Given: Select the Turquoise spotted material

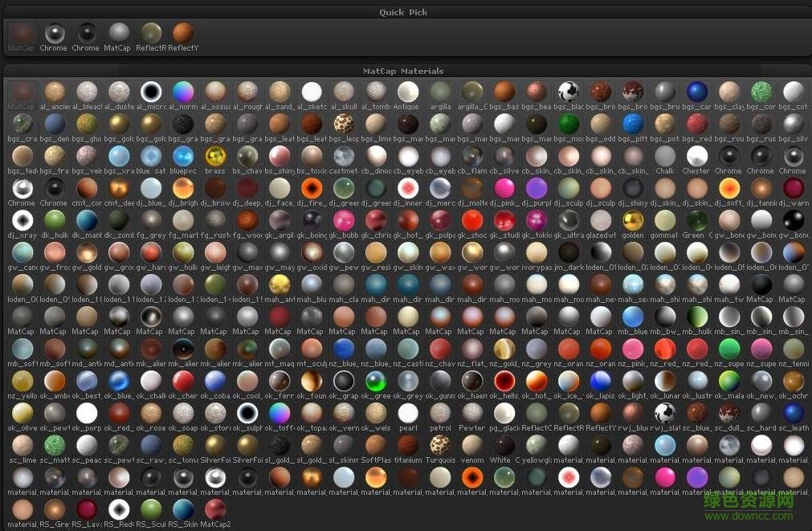Looking at the screenshot, I should [x=440, y=446].
